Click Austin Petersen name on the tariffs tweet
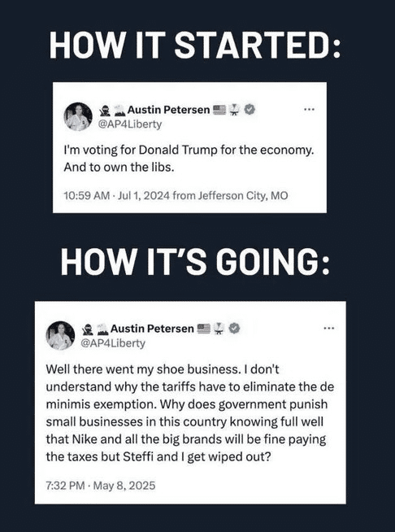395x532 pixels. click(x=152, y=329)
